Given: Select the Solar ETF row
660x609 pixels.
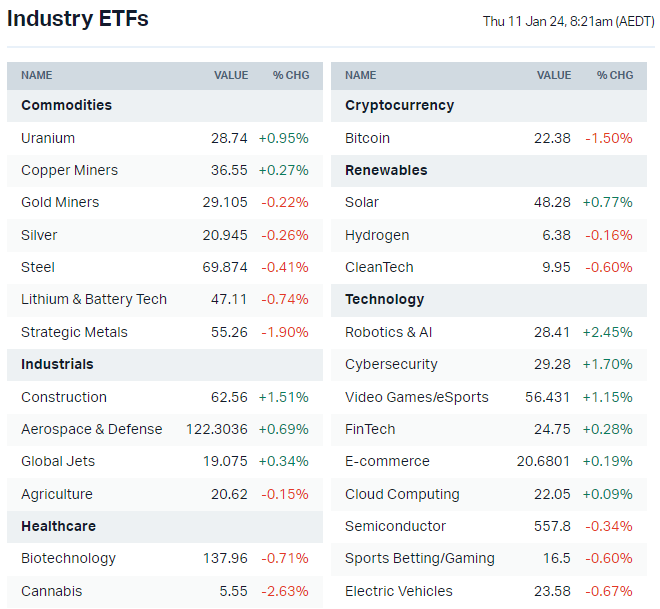Looking at the screenshot, I should click(x=362, y=202).
